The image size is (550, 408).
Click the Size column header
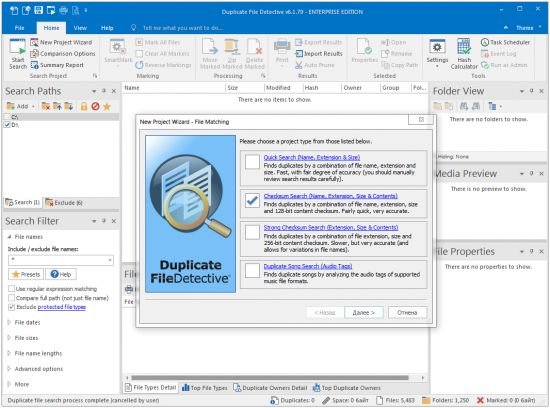click(244, 88)
